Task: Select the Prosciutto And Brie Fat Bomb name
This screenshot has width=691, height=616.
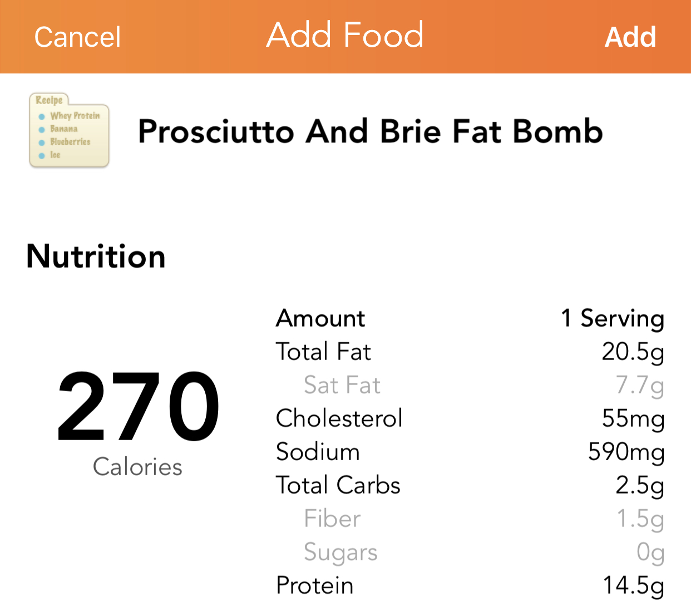Action: click(370, 131)
